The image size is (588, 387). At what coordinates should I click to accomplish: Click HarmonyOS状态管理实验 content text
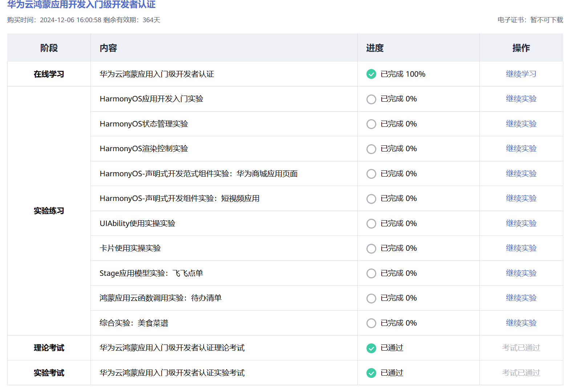click(144, 124)
